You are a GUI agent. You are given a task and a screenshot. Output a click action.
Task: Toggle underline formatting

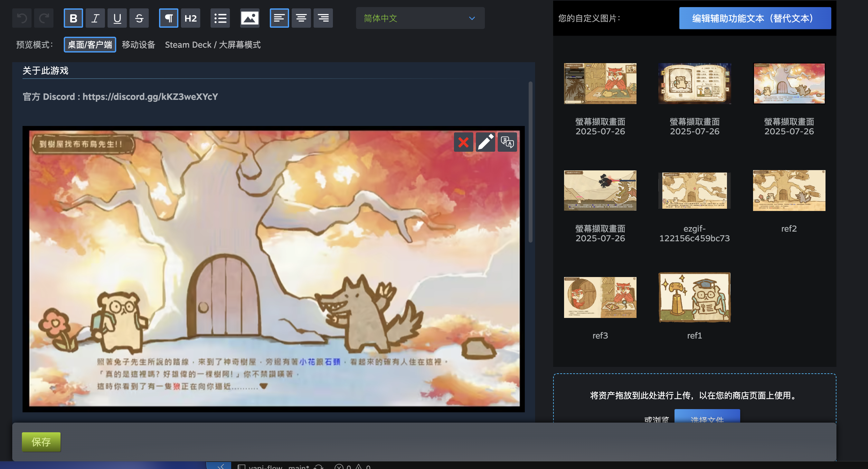[x=117, y=18]
